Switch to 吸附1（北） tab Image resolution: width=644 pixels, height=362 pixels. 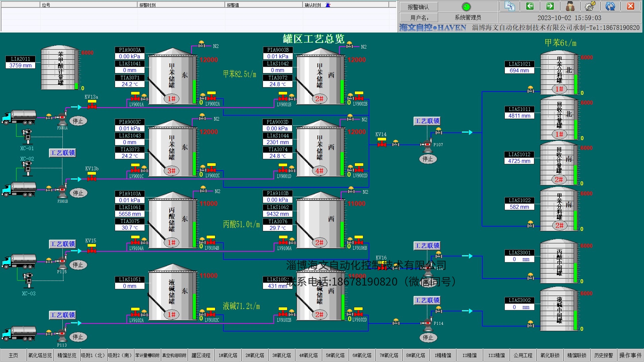(94, 355)
